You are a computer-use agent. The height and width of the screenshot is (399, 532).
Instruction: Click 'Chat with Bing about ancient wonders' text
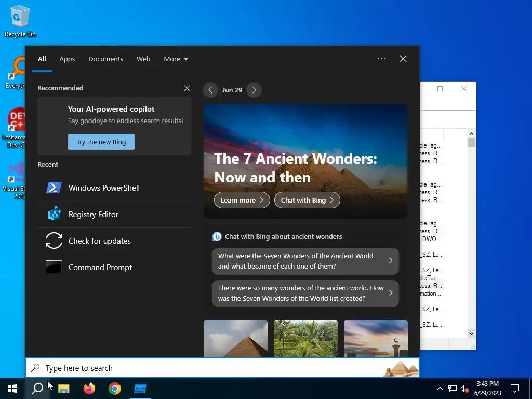(x=283, y=236)
